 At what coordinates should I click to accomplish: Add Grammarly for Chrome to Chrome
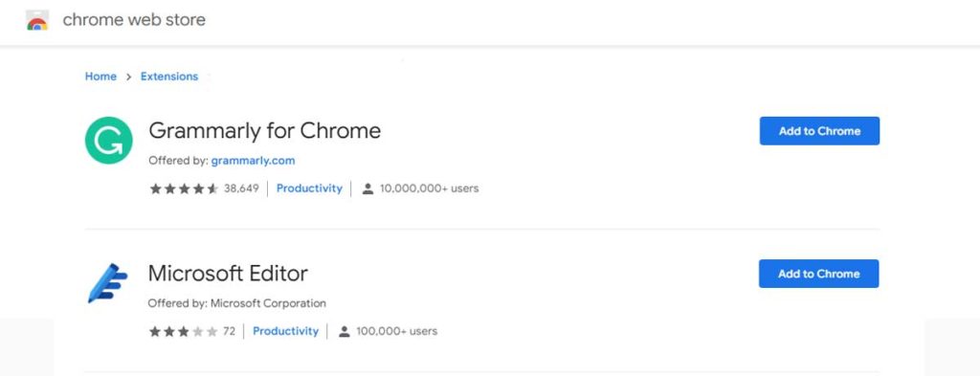[x=819, y=130]
